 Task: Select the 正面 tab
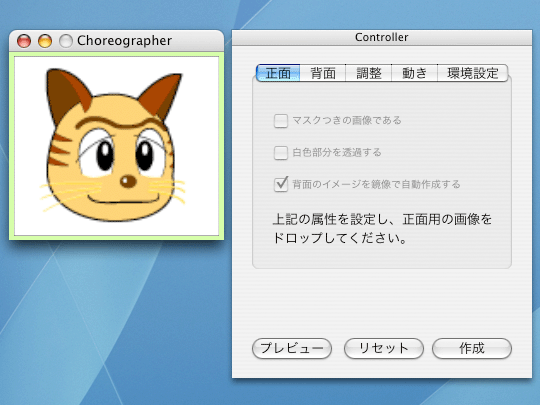coord(278,73)
